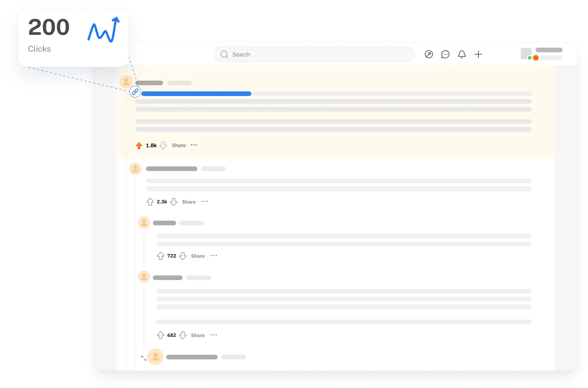Toggle the orange upvote on the 1.8k comment
The width and height of the screenshot is (588, 388).
139,146
